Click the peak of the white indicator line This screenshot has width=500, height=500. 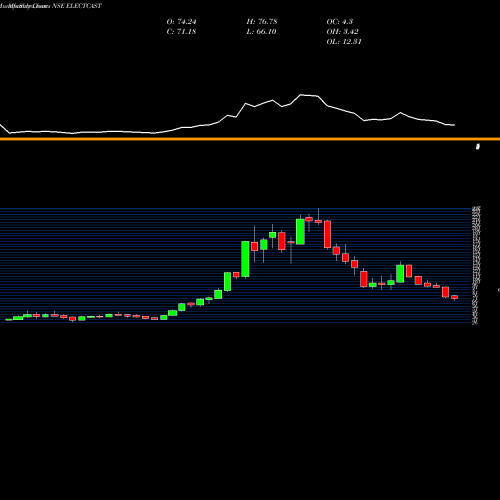pyautogui.click(x=302, y=95)
